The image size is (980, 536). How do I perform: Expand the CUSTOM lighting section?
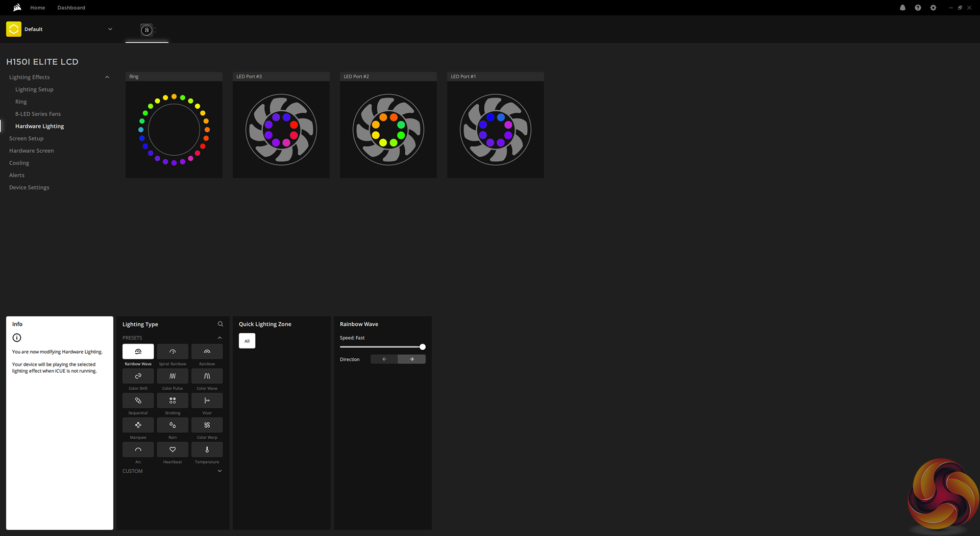[220, 471]
